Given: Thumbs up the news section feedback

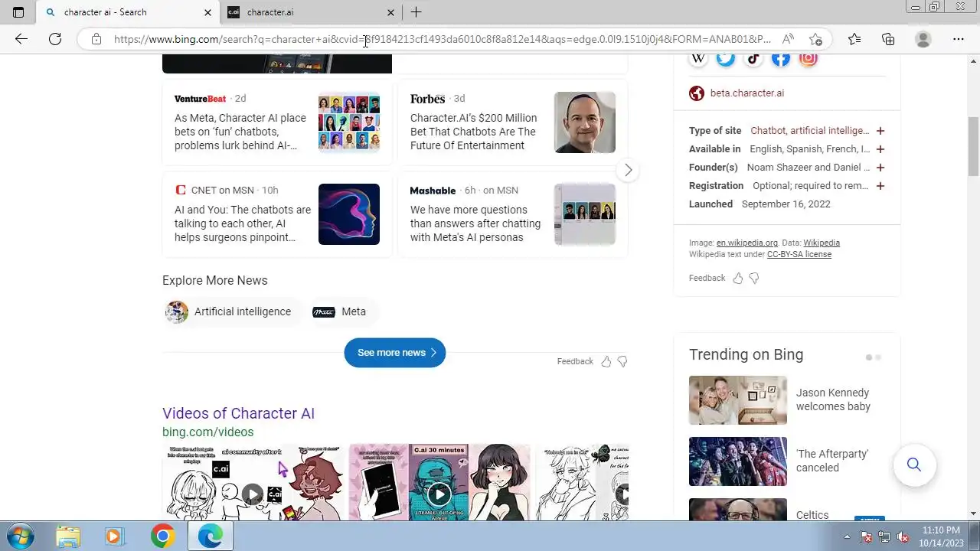Looking at the screenshot, I should coord(606,362).
